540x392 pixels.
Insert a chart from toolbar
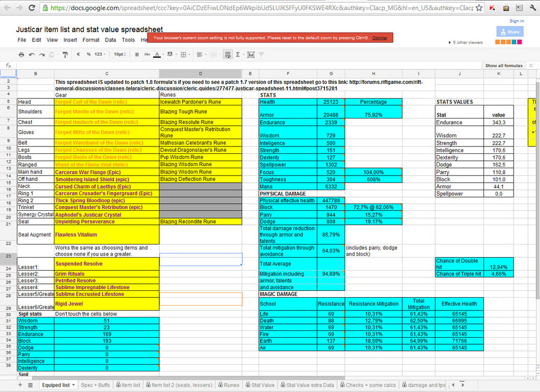tap(251, 54)
